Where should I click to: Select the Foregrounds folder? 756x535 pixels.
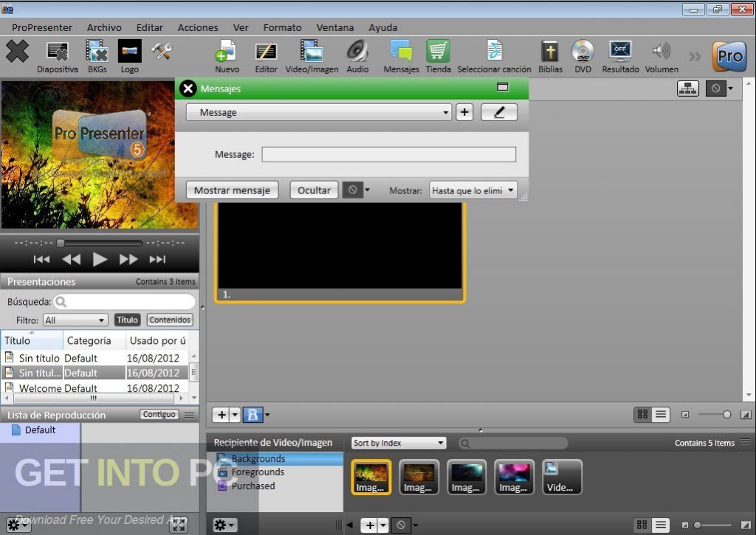tap(258, 472)
